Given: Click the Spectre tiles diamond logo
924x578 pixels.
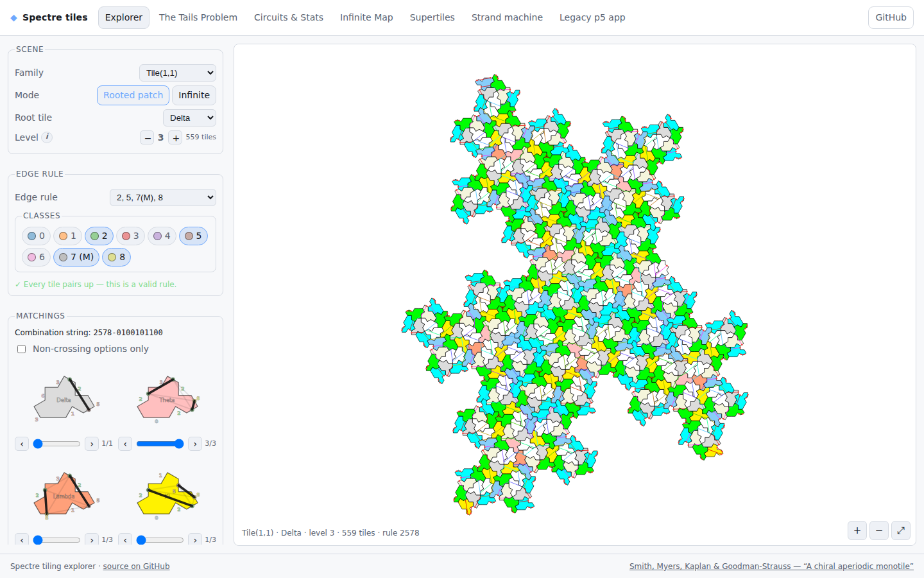Looking at the screenshot, I should [x=13, y=18].
